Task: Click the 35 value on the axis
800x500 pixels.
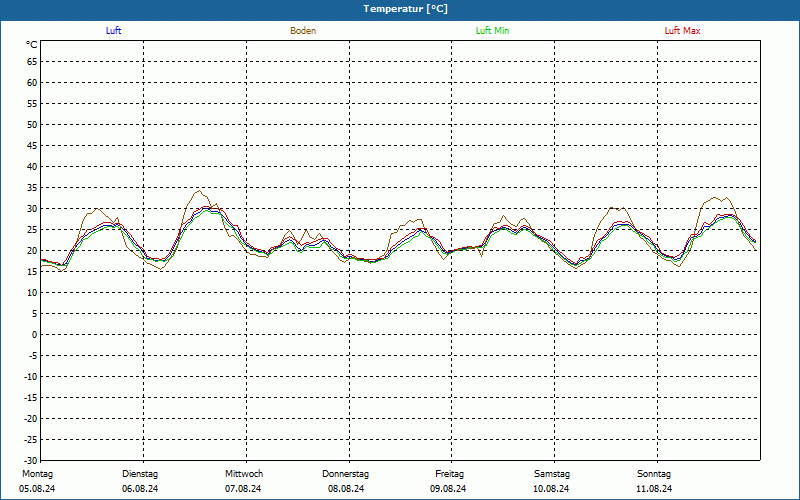Action: point(32,188)
